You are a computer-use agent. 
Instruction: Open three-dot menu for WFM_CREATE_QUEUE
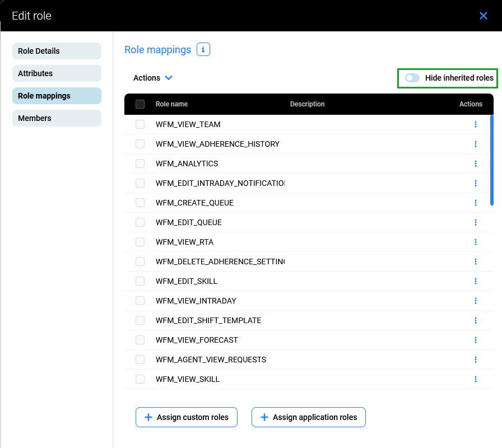[x=475, y=203]
